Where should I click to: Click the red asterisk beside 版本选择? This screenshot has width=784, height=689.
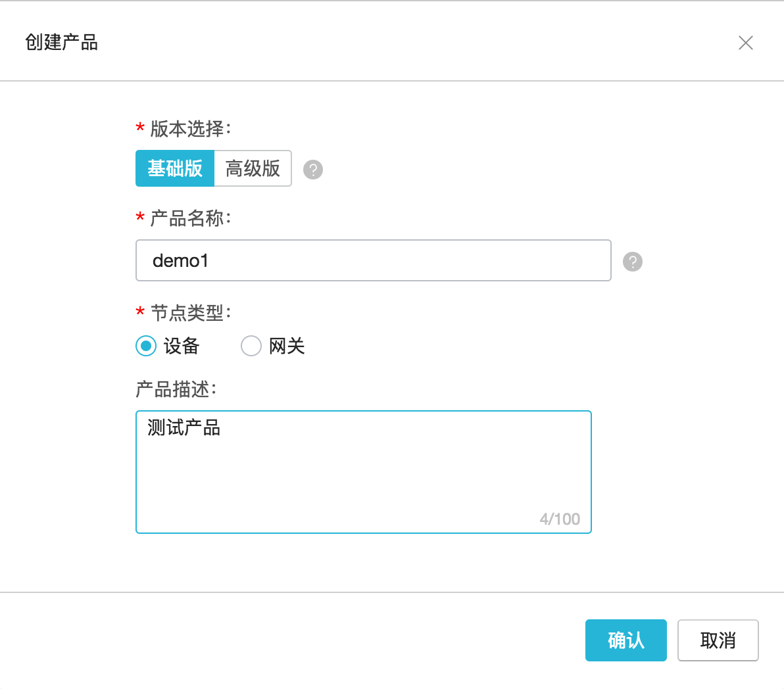tap(139, 130)
